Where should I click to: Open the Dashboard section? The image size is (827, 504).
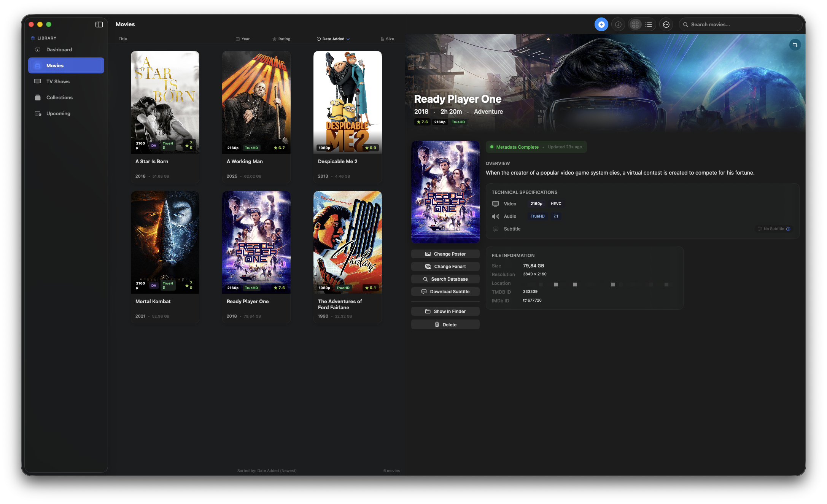click(x=59, y=49)
